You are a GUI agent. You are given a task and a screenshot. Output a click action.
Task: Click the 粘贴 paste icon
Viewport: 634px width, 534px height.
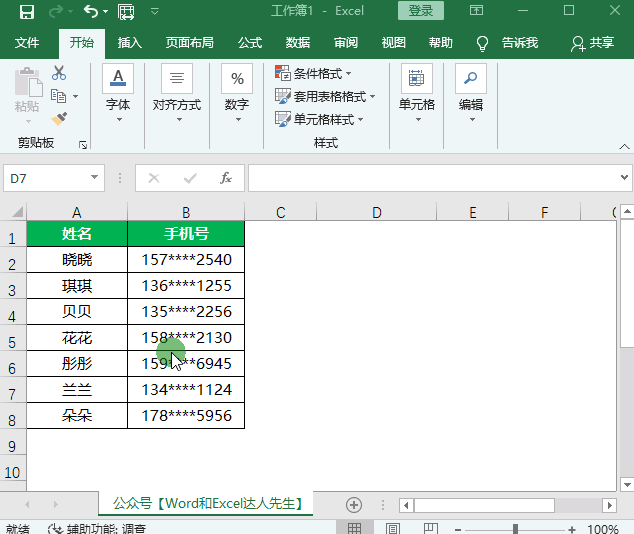tap(27, 83)
